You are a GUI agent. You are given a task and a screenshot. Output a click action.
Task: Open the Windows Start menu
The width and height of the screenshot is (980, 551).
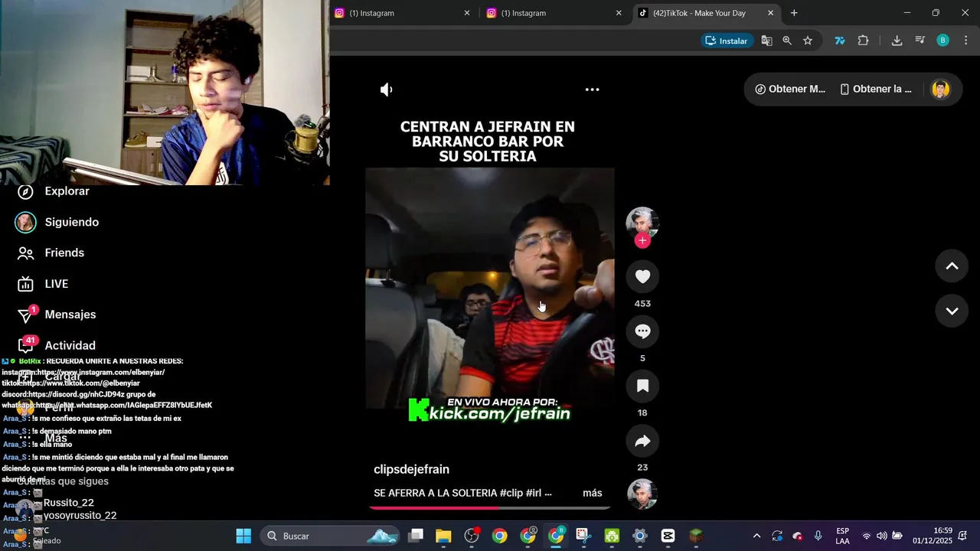tap(243, 536)
